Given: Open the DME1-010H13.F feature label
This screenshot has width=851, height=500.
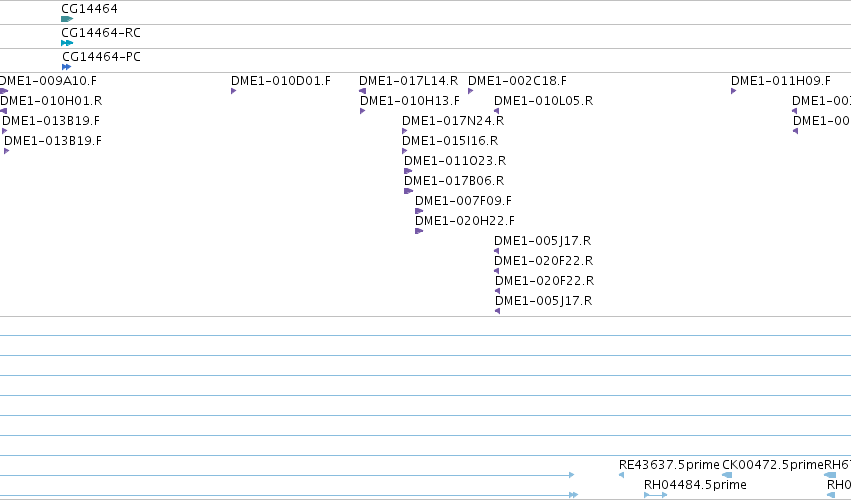Looking at the screenshot, I should tap(410, 101).
